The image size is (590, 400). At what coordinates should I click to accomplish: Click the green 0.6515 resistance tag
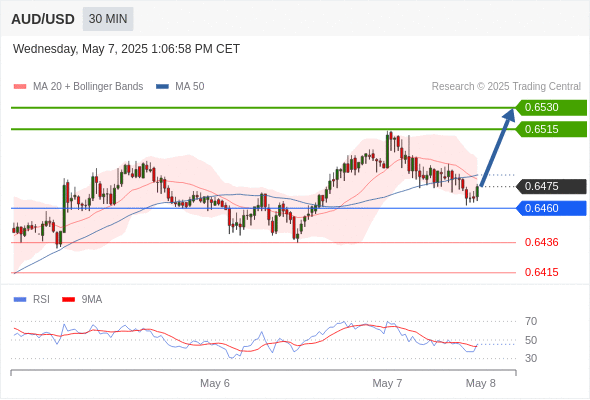[551, 129]
